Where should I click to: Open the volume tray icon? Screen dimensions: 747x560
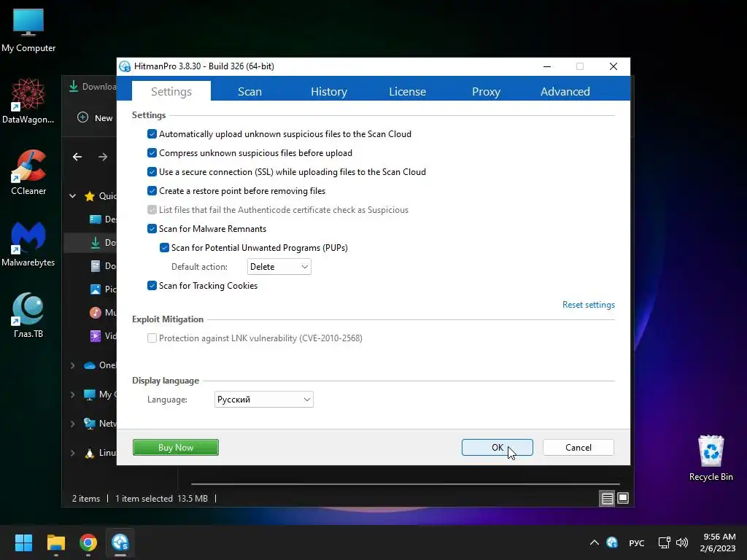(682, 542)
